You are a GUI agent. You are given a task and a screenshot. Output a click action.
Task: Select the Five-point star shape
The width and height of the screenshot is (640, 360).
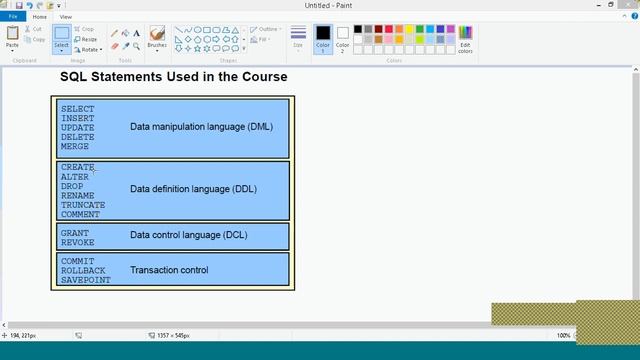(x=198, y=49)
